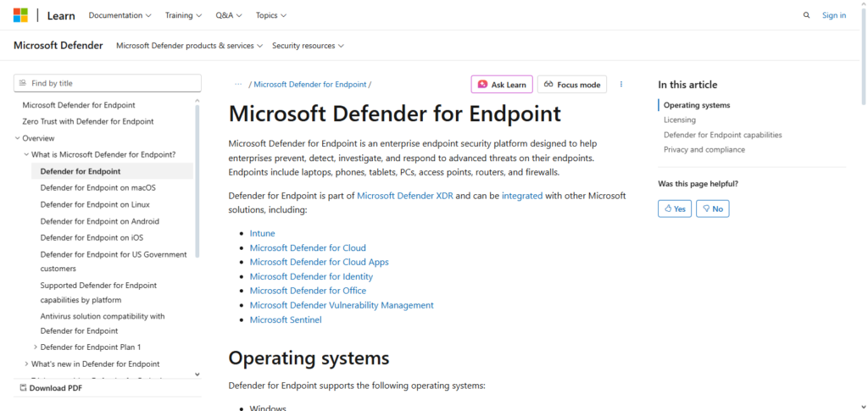
Task: Open Defender for Endpoint on macOS
Action: (x=98, y=188)
